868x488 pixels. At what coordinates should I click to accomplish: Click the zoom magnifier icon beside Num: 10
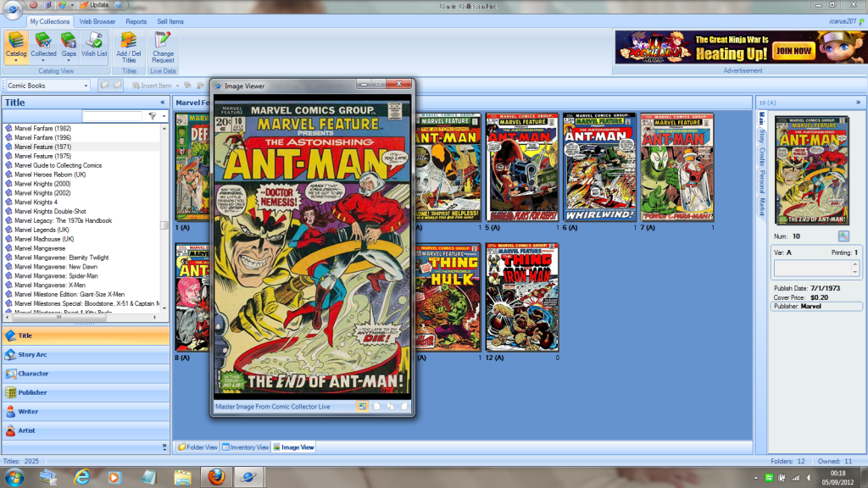843,236
